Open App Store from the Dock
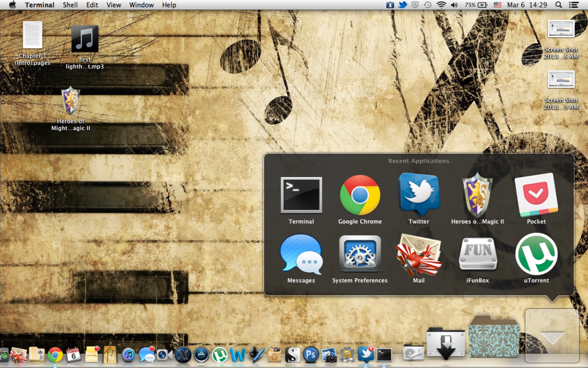The width and height of the screenshot is (588, 368). 201,355
